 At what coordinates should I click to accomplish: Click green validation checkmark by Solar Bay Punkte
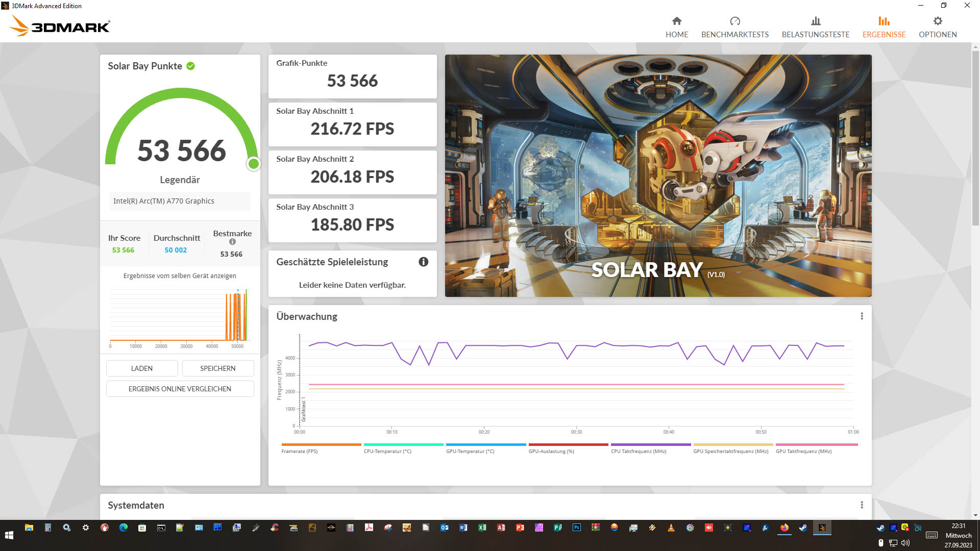pyautogui.click(x=190, y=66)
